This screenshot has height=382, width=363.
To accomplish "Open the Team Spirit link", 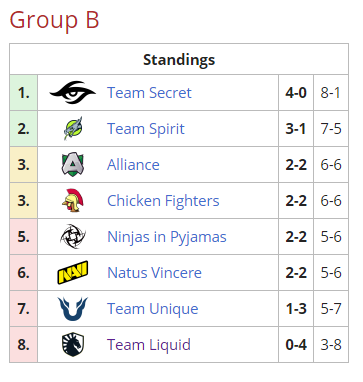I will pyautogui.click(x=146, y=129).
